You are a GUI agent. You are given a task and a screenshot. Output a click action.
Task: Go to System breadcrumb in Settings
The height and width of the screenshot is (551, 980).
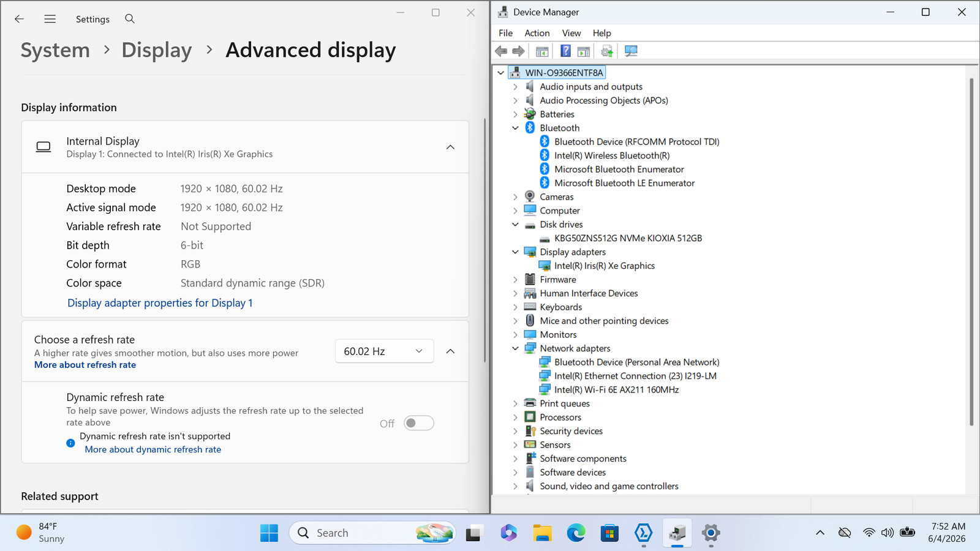tap(55, 50)
